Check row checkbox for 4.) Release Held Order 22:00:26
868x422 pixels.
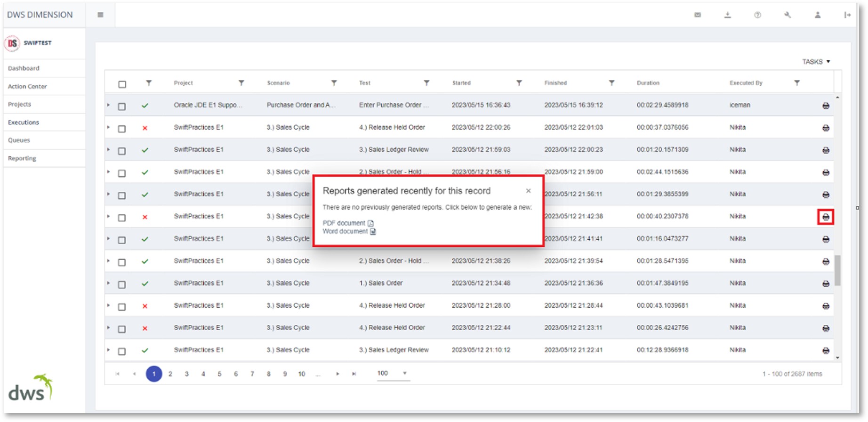(x=122, y=129)
